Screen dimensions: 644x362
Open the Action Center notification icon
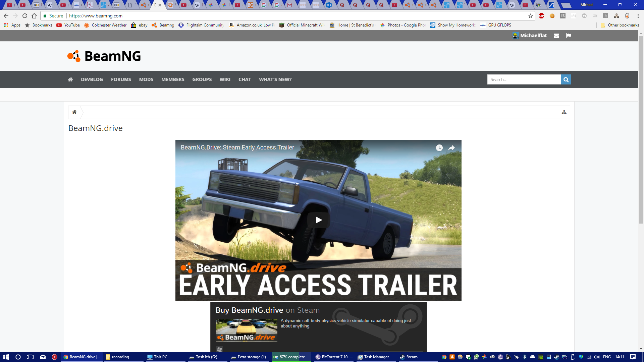(x=633, y=357)
